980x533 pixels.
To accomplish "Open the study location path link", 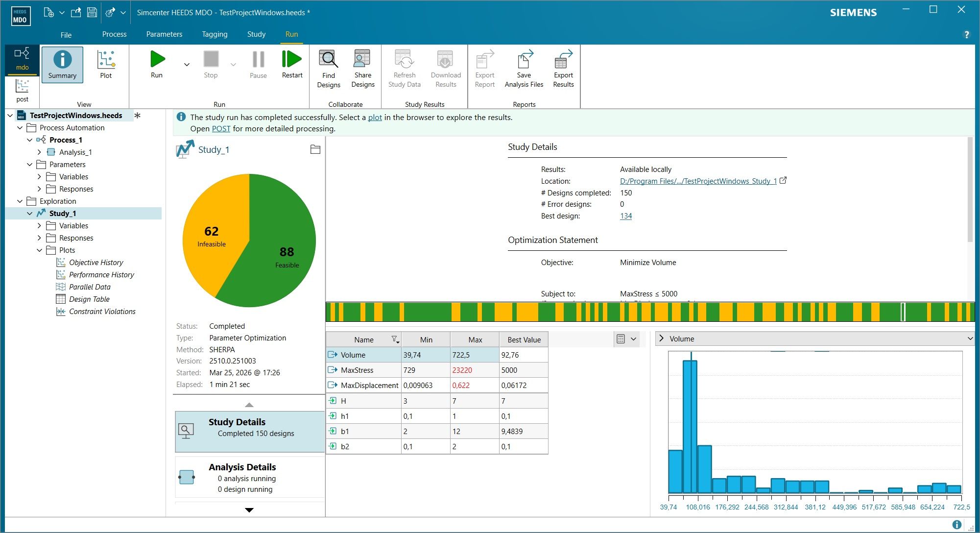I will (x=698, y=181).
